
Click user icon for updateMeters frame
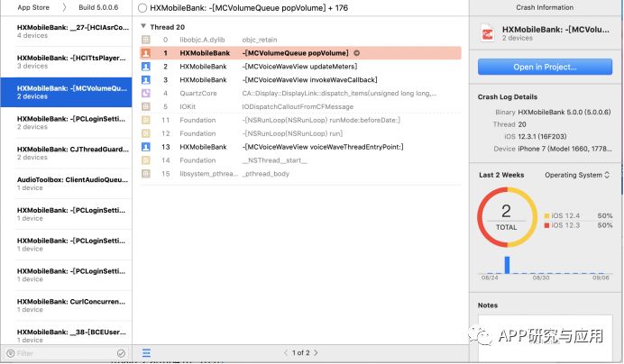coord(146,67)
